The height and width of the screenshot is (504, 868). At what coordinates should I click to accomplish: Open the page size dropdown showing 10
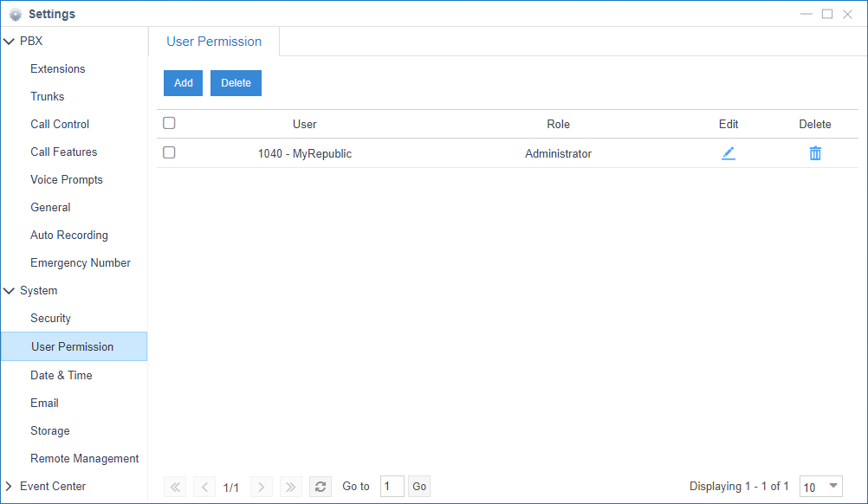point(819,486)
